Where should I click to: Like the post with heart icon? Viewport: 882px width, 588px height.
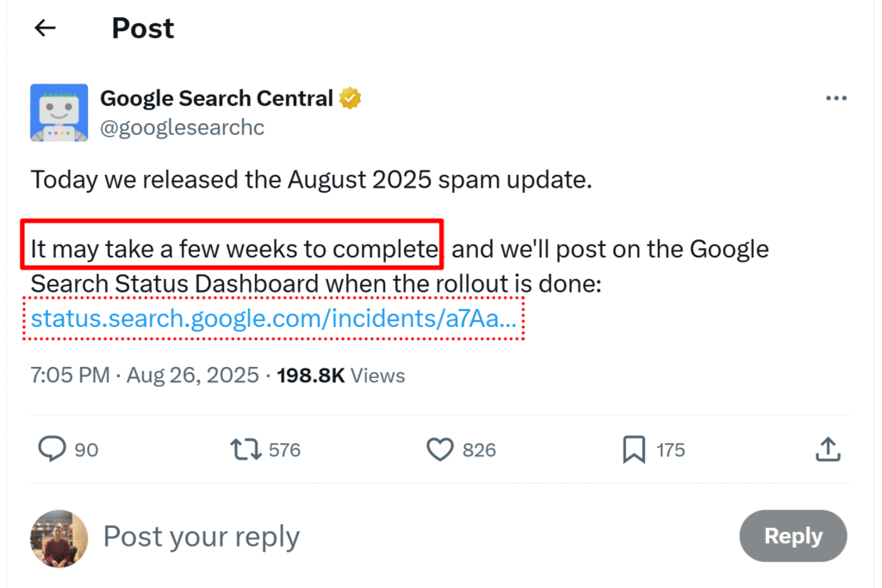pyautogui.click(x=440, y=449)
